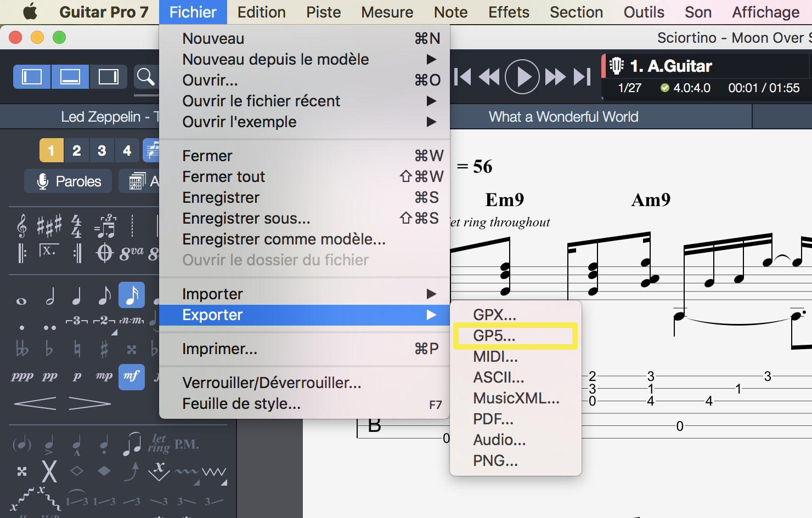Click the triplet feel icon
Viewport: 812px width, 518px height.
click(105, 226)
